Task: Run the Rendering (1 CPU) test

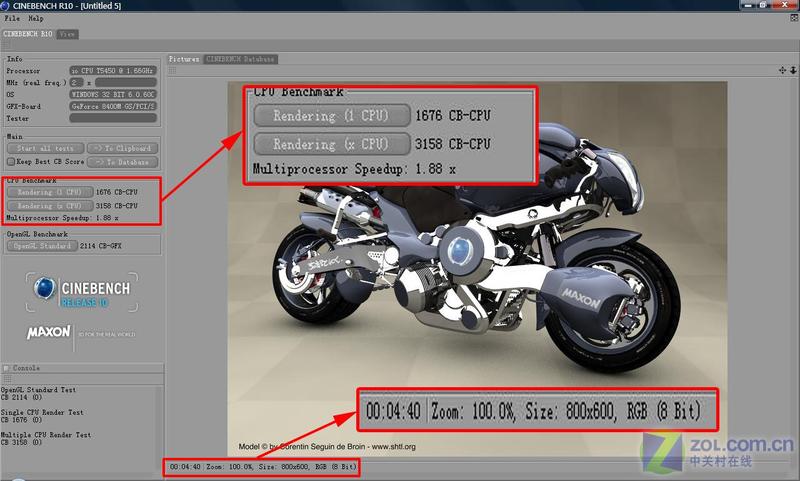Action: click(x=49, y=192)
